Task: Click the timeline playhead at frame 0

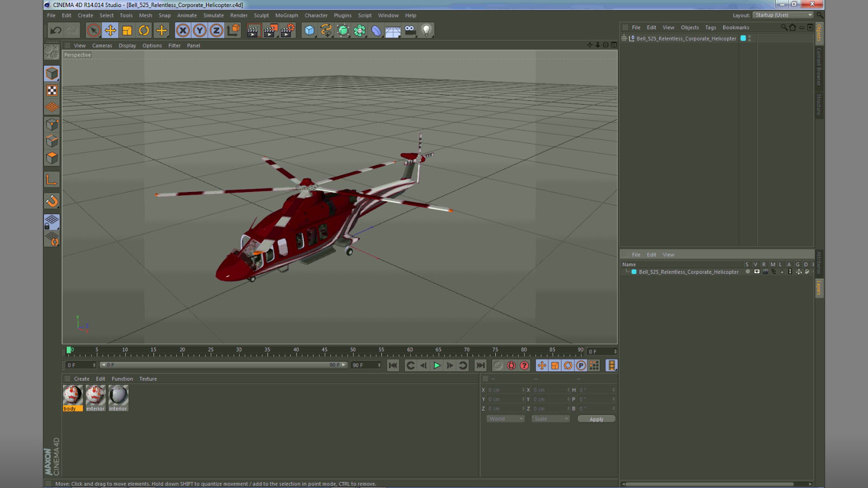Action: tap(69, 350)
